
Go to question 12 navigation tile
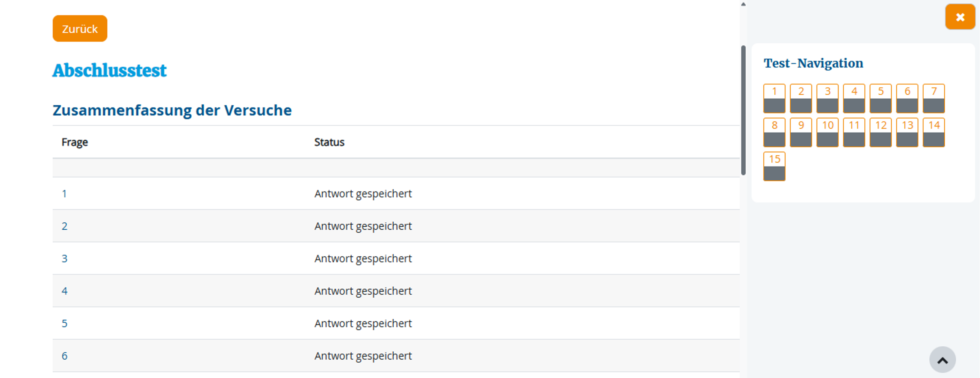[x=880, y=132]
